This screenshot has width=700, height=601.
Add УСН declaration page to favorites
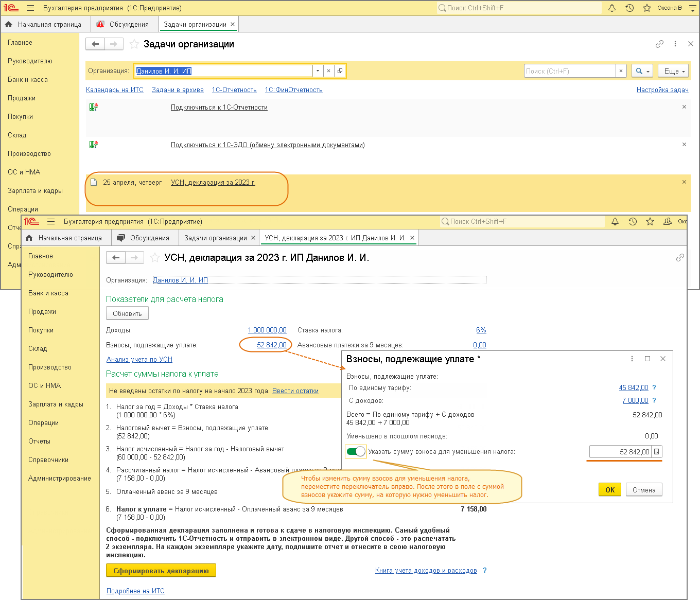155,258
